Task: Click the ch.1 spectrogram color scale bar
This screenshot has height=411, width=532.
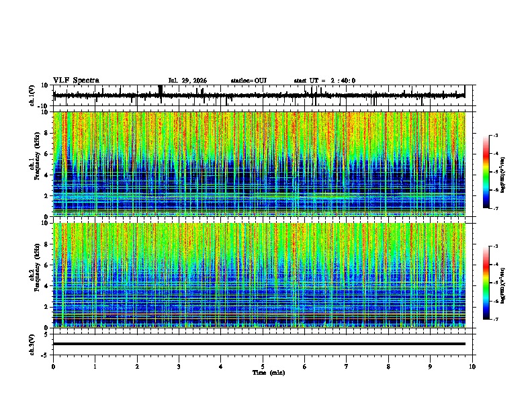Action: pos(486,172)
